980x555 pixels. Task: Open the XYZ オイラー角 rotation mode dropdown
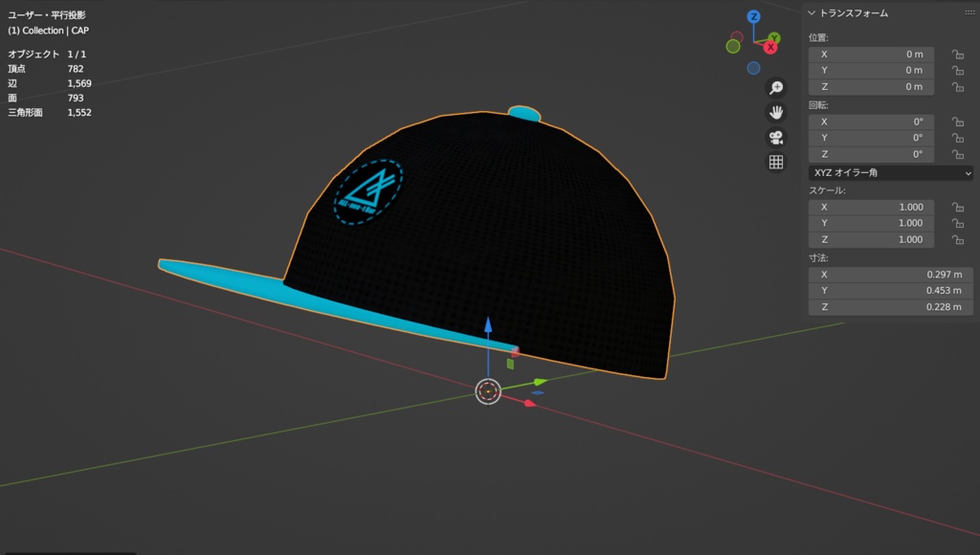(x=891, y=172)
